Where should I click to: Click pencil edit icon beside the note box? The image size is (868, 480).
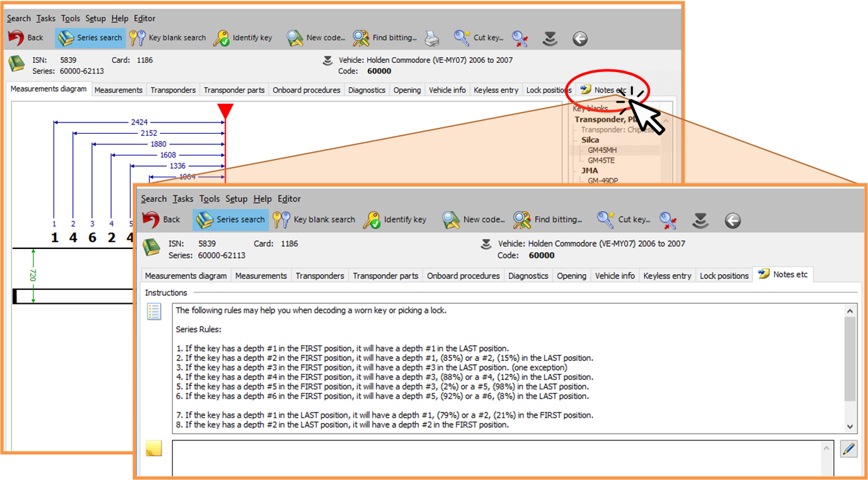click(848, 449)
